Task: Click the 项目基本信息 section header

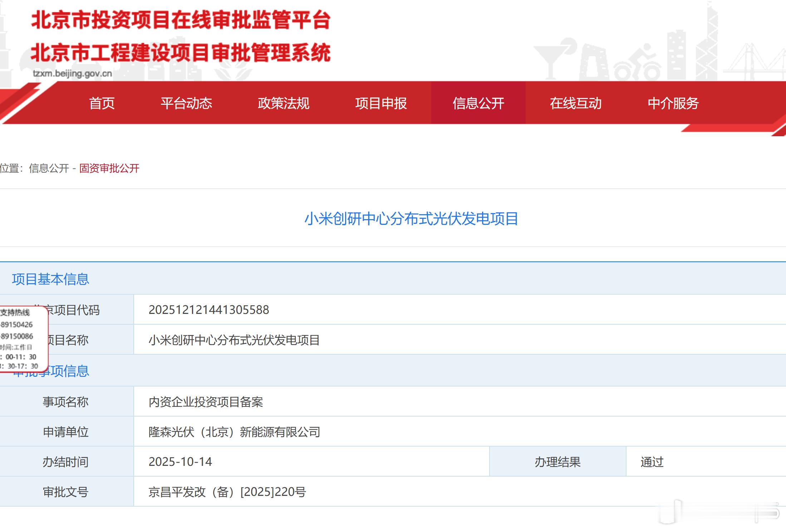Action: coord(50,279)
